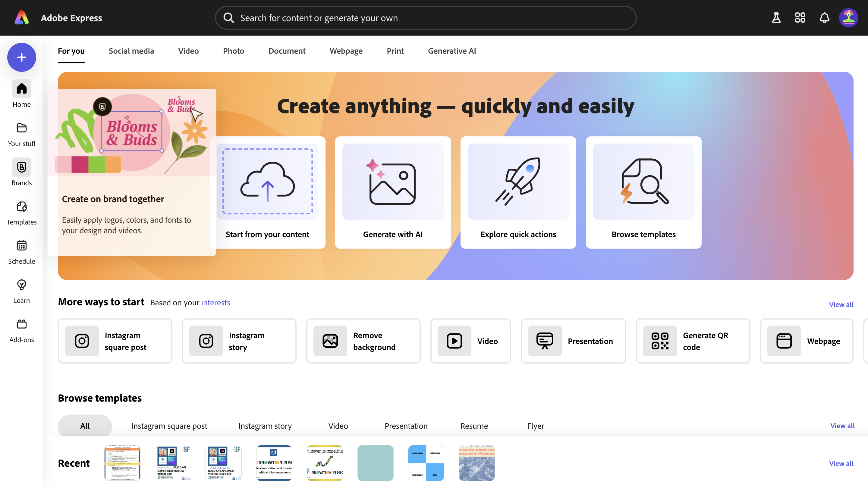Switch to the Generative AI tab

(451, 51)
